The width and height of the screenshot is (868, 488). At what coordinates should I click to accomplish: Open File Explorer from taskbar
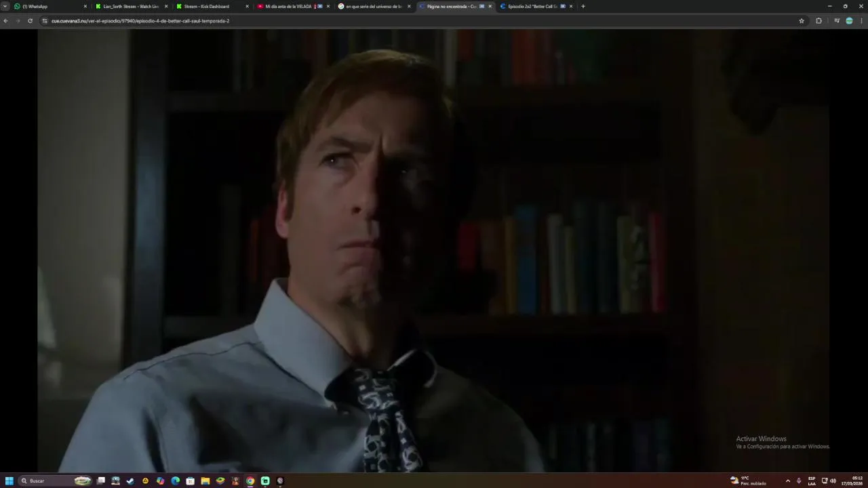205,481
